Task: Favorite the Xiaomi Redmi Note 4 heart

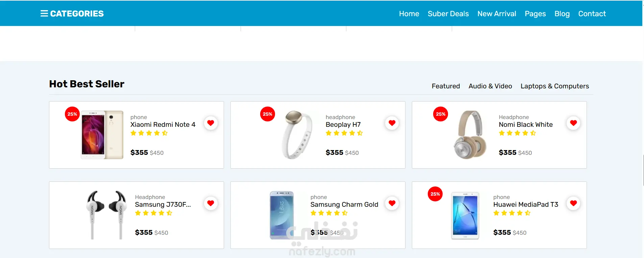Action: click(x=210, y=123)
